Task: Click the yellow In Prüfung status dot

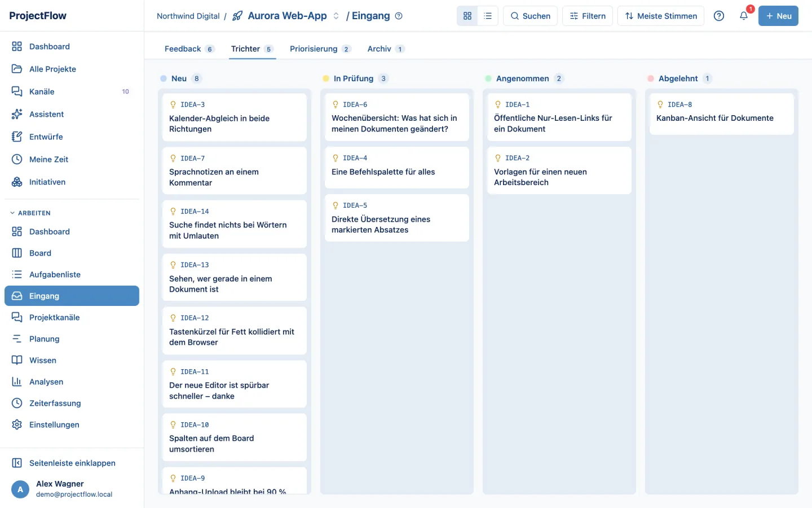Action: [x=326, y=78]
